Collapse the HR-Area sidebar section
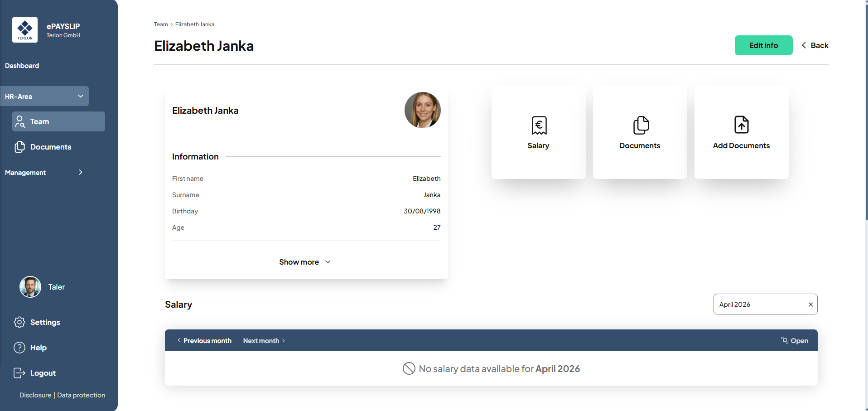Screen dimensions: 868x411 coord(81,96)
